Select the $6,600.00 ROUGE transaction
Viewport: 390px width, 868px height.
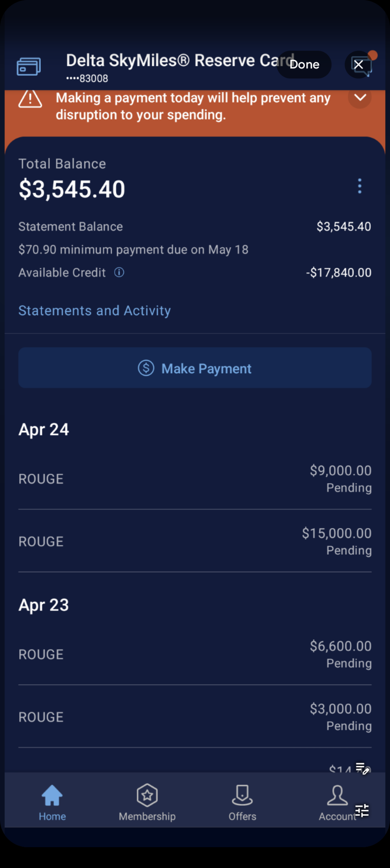tap(195, 654)
